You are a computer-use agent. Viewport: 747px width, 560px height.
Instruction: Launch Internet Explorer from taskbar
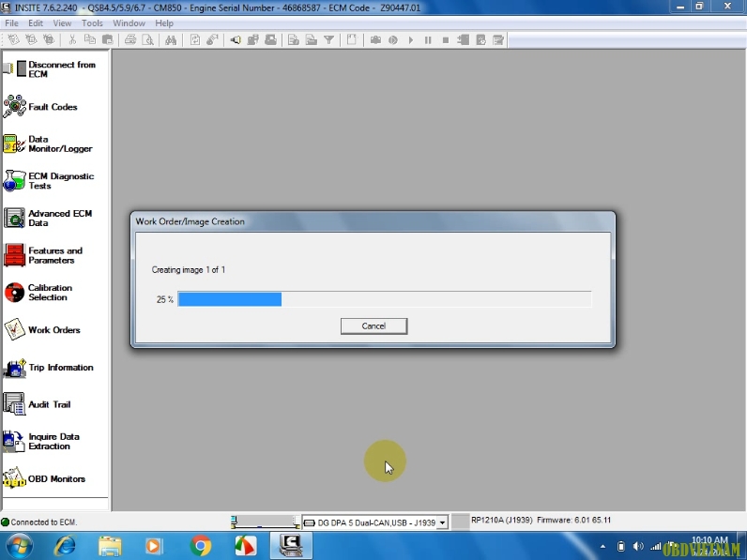65,546
